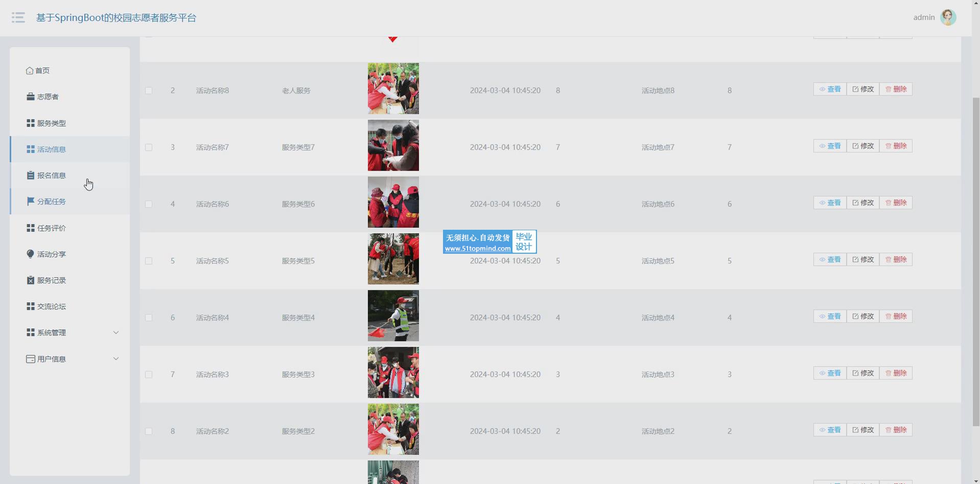
Task: Click the 活动名称2 cell
Action: (213, 431)
